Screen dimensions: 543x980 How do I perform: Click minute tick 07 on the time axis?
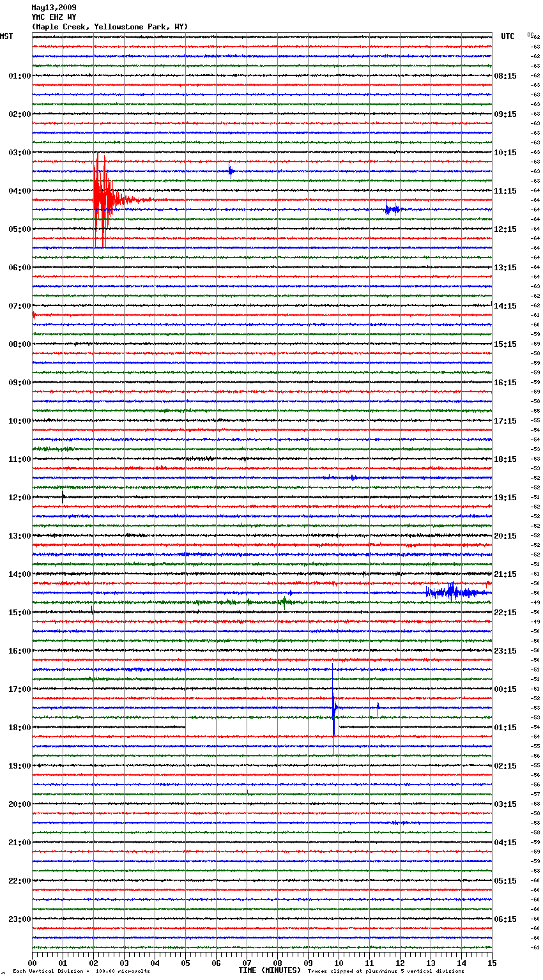point(247,963)
